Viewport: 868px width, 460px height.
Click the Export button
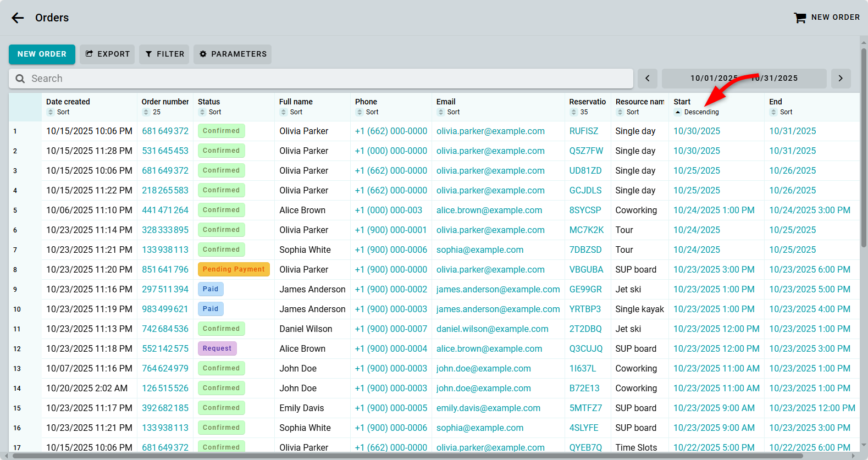[x=108, y=54]
